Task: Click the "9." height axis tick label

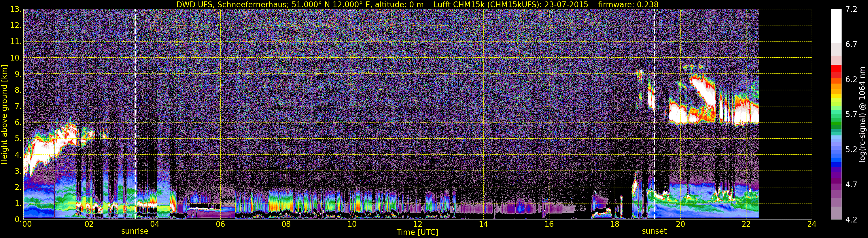Action: tap(18, 74)
